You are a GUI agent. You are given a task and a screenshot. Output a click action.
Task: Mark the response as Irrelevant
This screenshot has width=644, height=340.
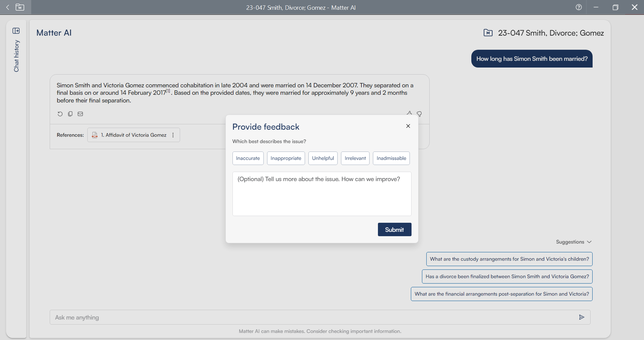[x=355, y=158]
